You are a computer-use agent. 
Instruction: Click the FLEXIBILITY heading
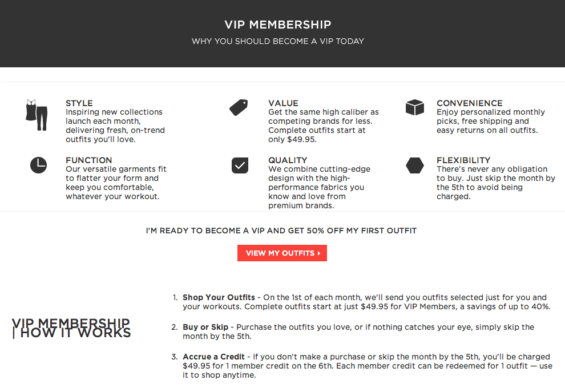click(x=463, y=160)
